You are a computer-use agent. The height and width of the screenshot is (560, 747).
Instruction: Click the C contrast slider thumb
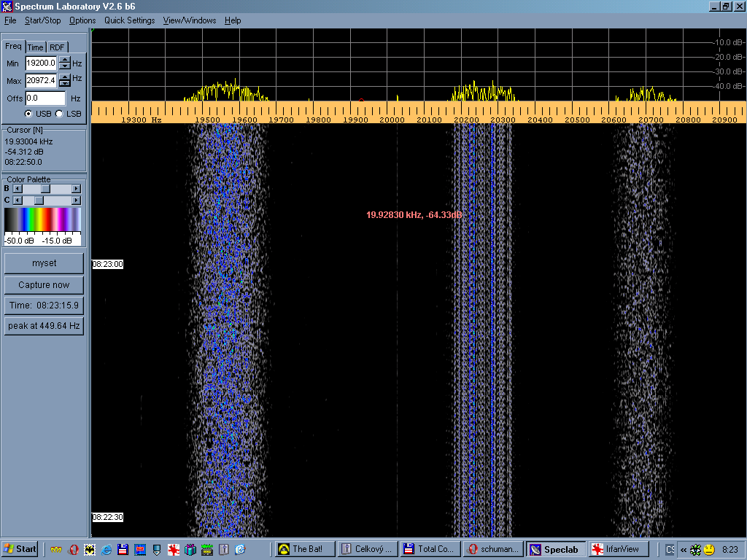39,201
